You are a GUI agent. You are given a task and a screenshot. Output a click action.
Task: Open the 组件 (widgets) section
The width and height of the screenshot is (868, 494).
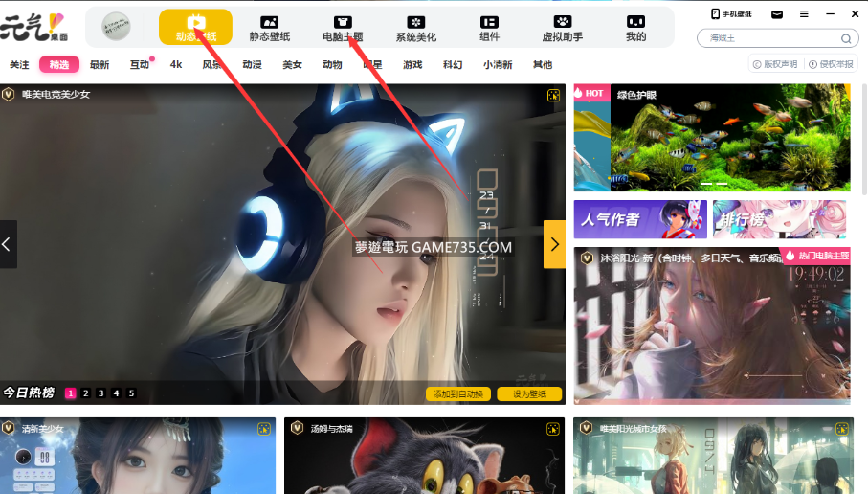(489, 28)
